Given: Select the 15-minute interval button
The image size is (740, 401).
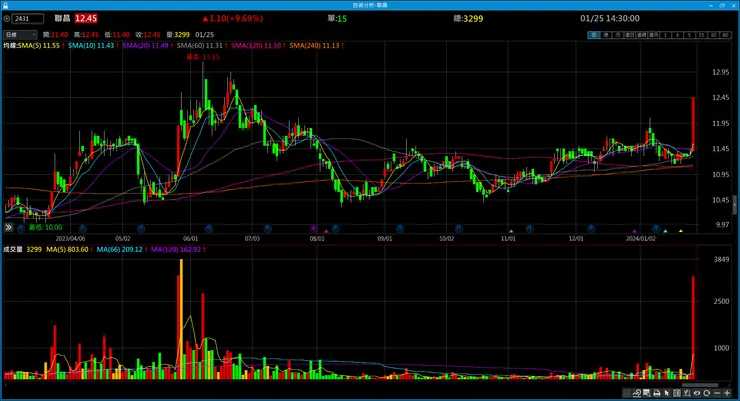Looking at the screenshot, I should pos(701,35).
